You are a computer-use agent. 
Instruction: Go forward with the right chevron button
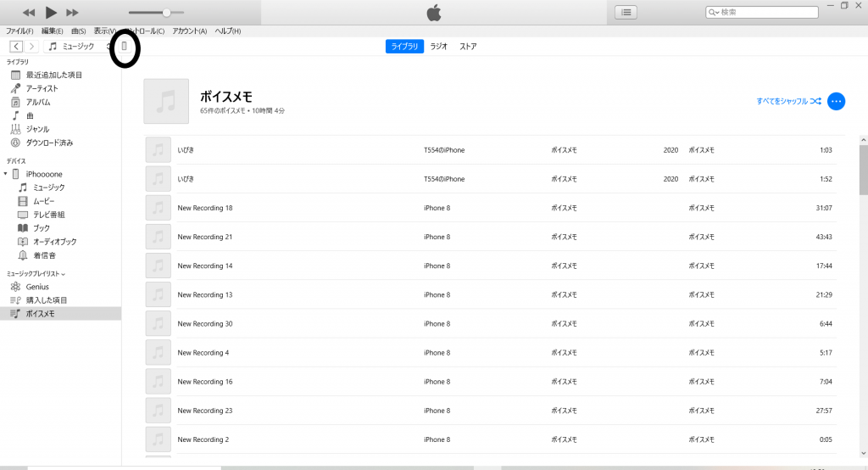tap(31, 47)
